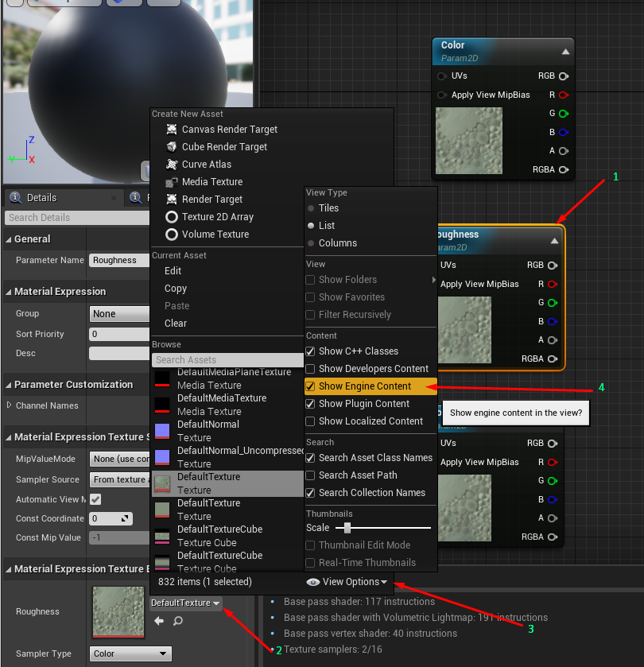The height and width of the screenshot is (667, 644).
Task: Click the green G pin on Roughness node
Action: coord(553,303)
